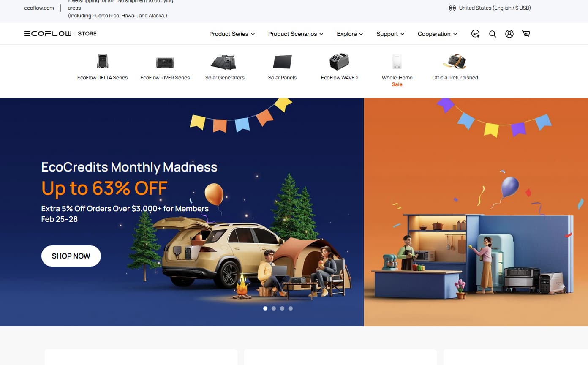588x365 pixels.
Task: Open the Solar Generators text link
Action: 225,78
